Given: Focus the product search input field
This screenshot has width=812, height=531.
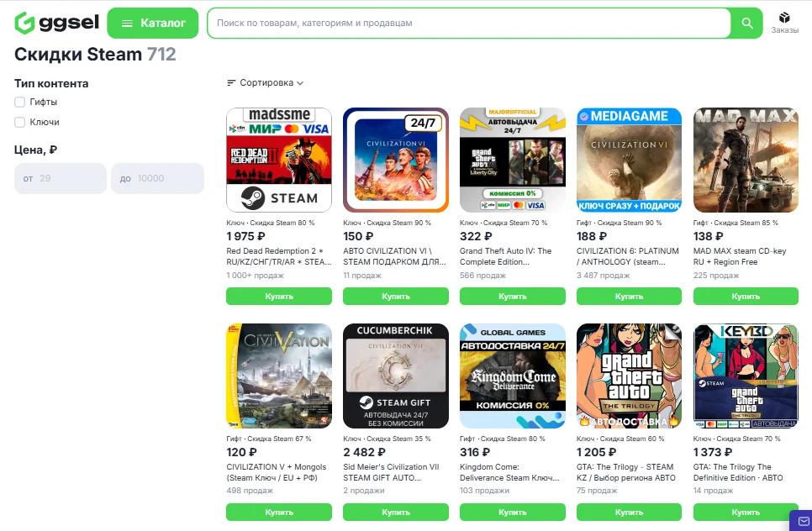Looking at the screenshot, I should [x=469, y=24].
